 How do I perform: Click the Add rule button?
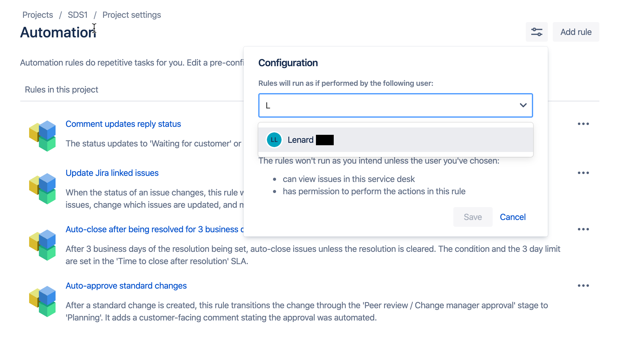click(x=575, y=32)
